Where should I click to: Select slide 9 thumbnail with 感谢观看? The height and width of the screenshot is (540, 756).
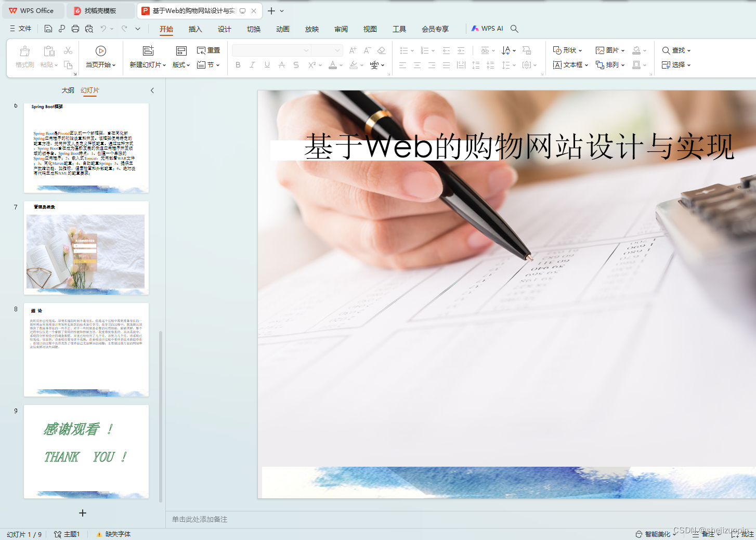86,451
